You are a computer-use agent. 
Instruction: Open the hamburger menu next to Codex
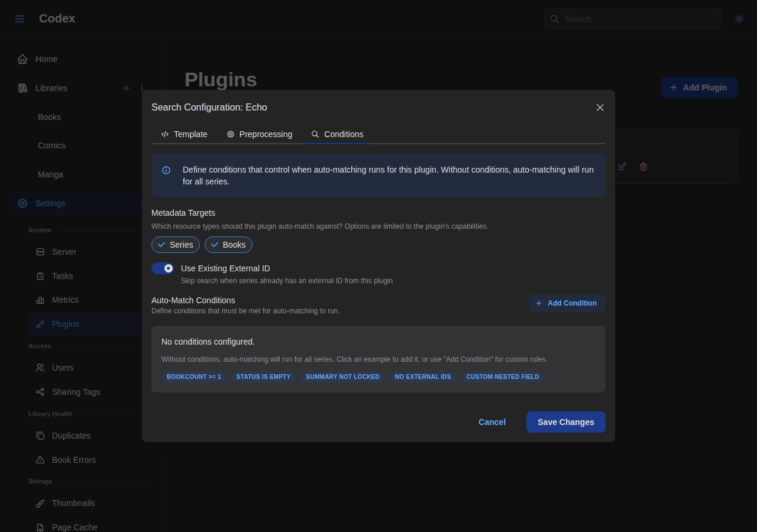[x=19, y=18]
